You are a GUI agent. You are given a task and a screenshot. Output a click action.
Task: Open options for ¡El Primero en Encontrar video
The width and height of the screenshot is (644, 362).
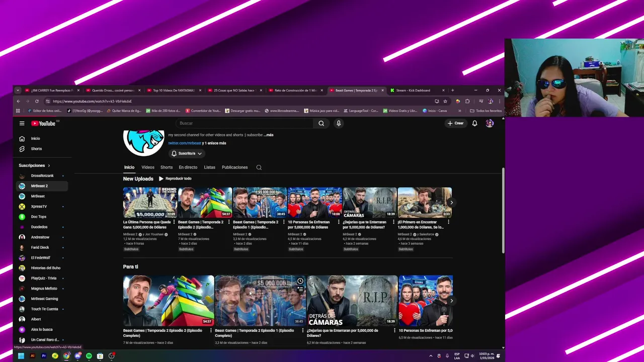448,222
